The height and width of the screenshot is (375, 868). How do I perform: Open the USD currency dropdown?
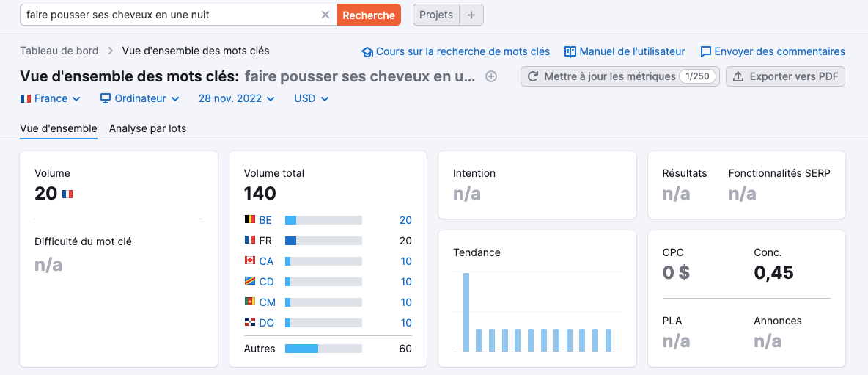click(312, 98)
